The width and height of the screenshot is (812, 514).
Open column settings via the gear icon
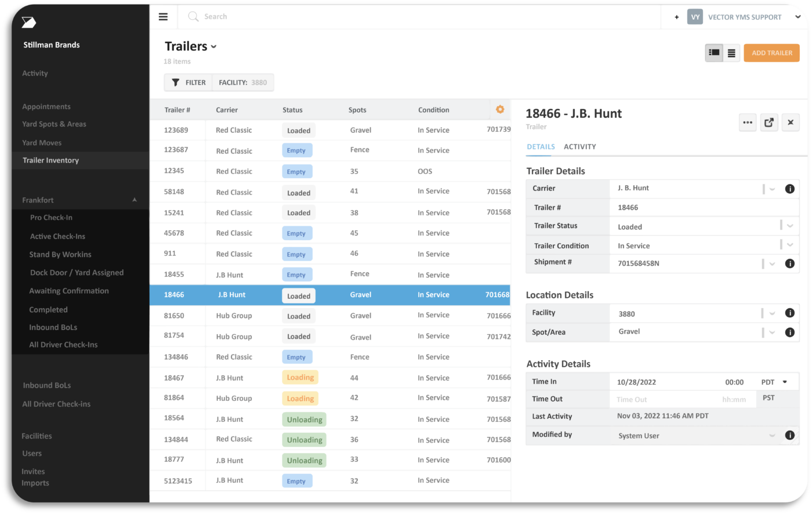tap(500, 109)
